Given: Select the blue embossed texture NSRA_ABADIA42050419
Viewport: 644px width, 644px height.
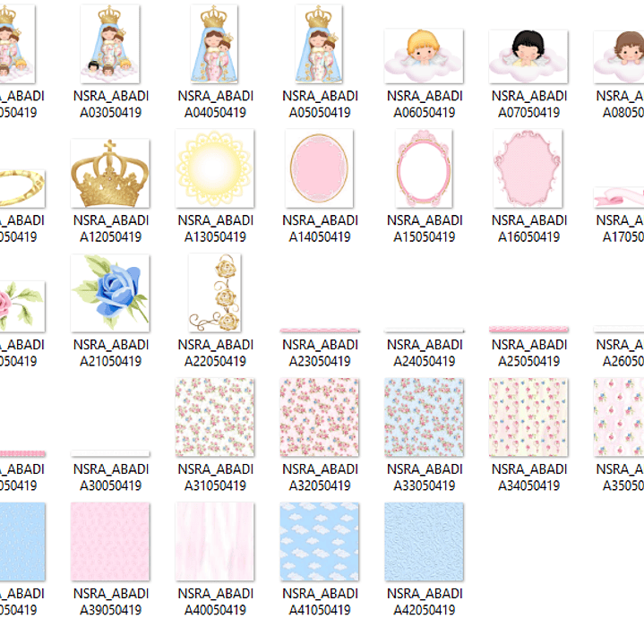Looking at the screenshot, I should click(424, 542).
